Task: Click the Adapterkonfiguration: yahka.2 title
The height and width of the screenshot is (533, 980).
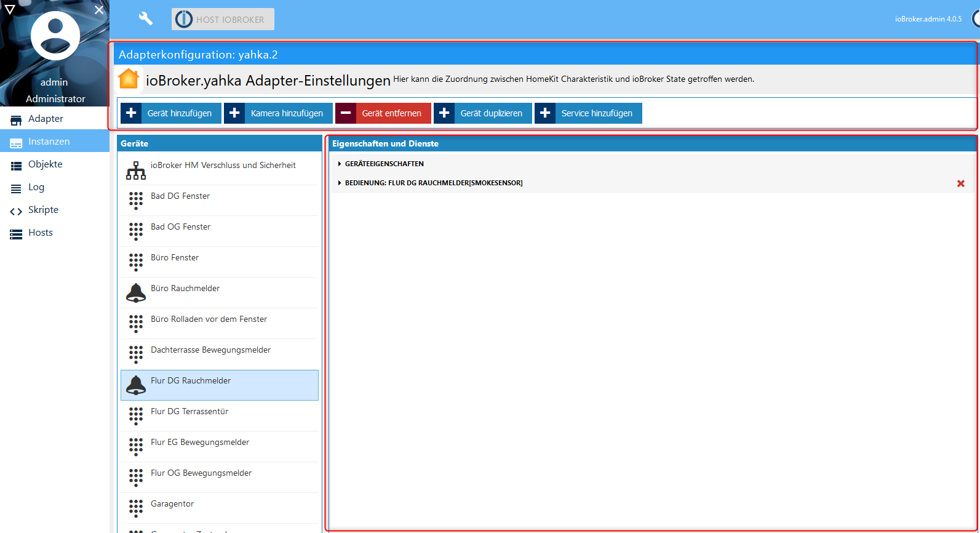Action: pyautogui.click(x=198, y=54)
